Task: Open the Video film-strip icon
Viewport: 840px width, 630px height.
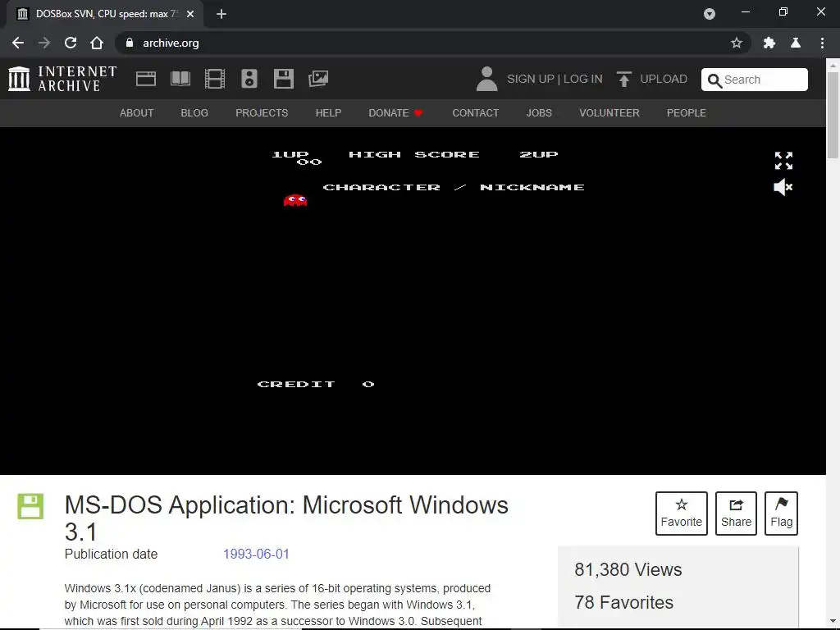Action: coord(215,79)
